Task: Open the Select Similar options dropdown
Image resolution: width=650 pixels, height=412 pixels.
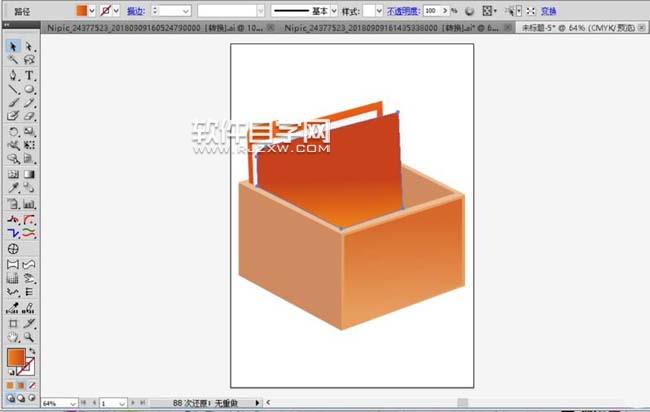Action: pos(519,11)
